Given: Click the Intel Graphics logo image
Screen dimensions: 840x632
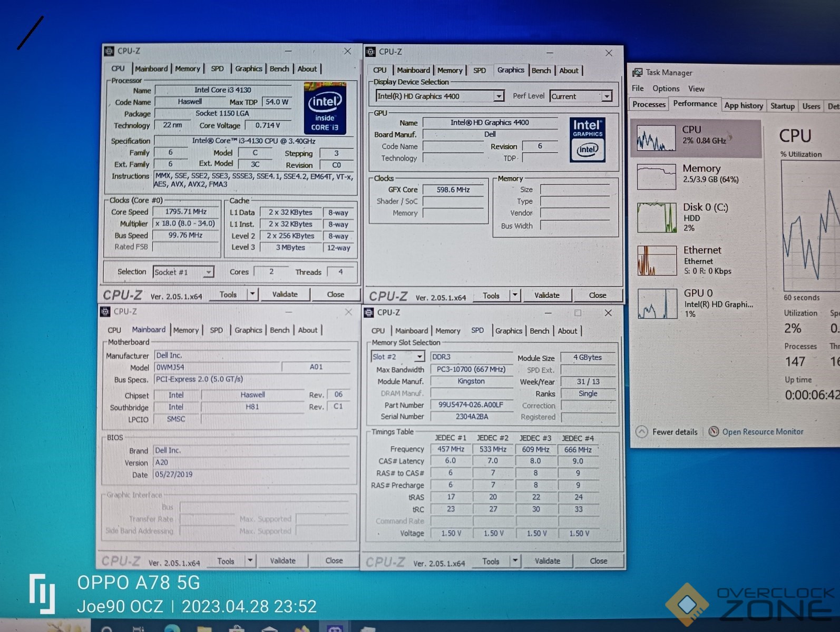Looking at the screenshot, I should pos(588,140).
